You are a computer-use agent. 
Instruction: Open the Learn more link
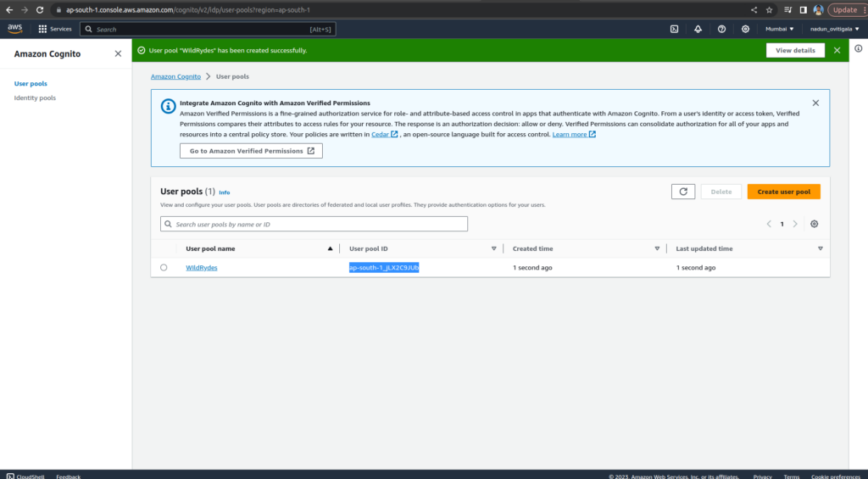click(x=574, y=135)
